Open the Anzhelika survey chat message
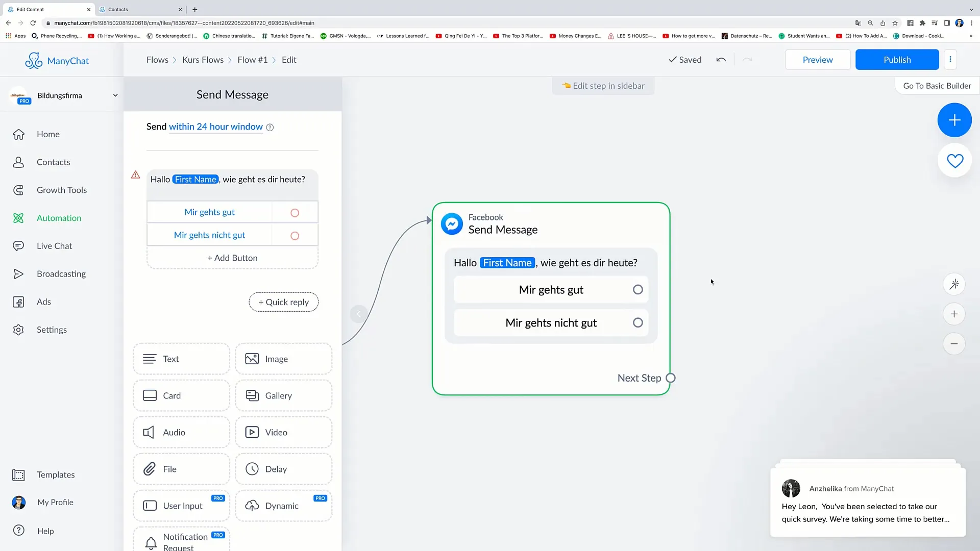 (x=868, y=503)
